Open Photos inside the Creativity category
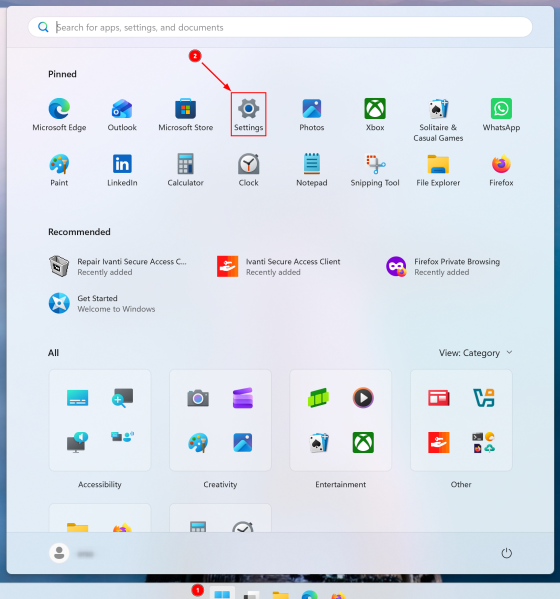560x599 pixels. point(243,442)
